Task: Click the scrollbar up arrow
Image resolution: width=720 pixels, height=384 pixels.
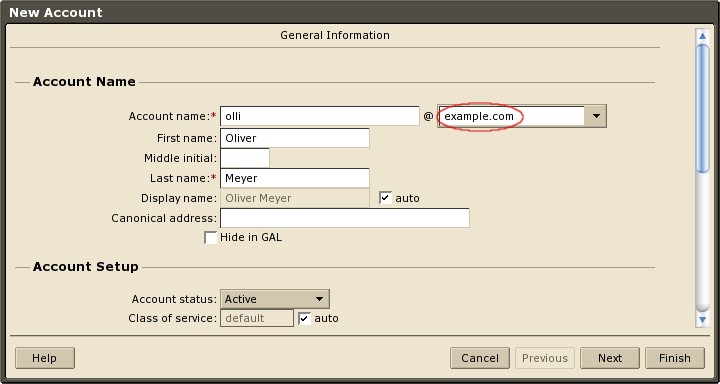Action: coord(703,36)
